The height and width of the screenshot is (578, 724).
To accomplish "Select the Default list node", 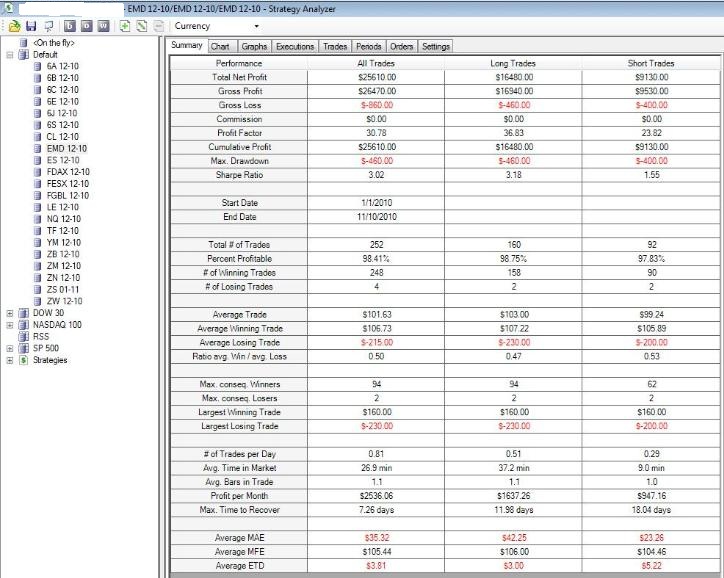I will pyautogui.click(x=45, y=55).
